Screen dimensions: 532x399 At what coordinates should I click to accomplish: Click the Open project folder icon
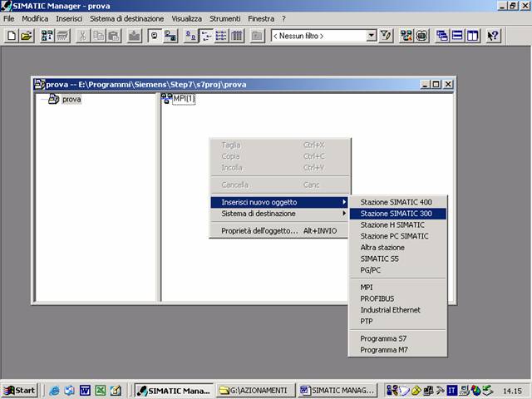coord(27,36)
